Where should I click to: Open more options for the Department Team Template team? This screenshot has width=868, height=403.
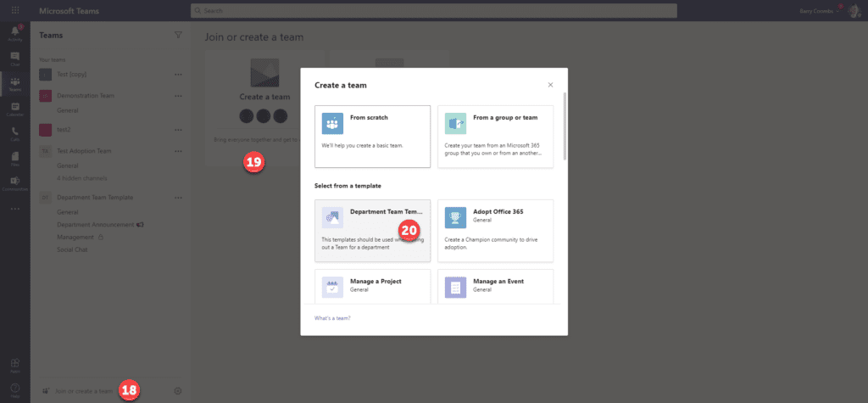click(x=178, y=198)
